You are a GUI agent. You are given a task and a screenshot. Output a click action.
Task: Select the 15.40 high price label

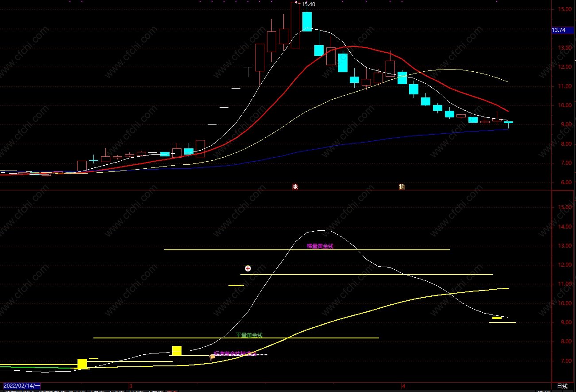coord(309,4)
